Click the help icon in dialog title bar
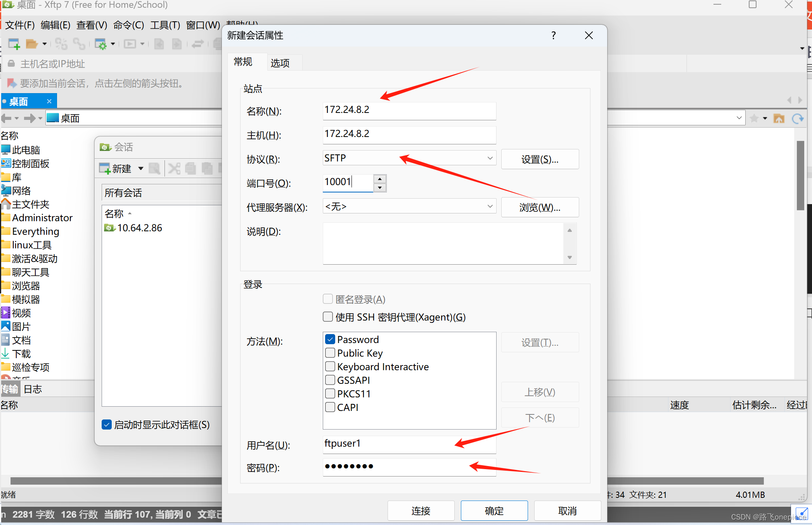The image size is (812, 525). pyautogui.click(x=553, y=35)
